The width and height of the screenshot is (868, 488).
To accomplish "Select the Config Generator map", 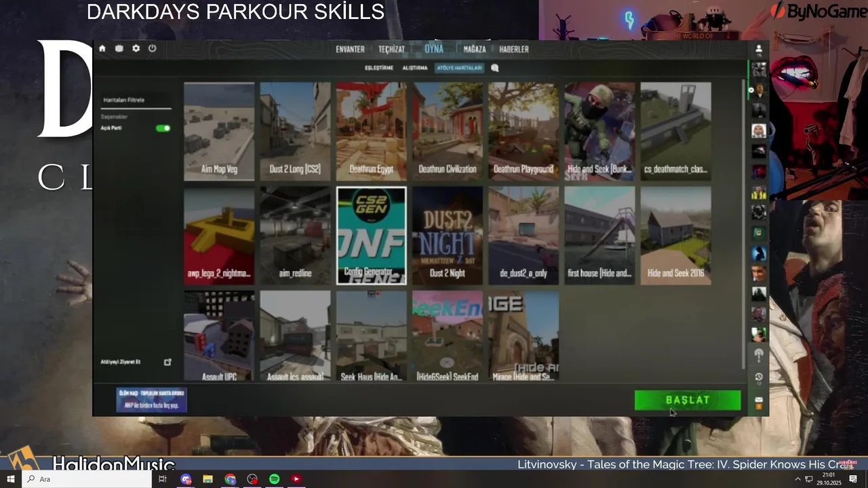I will (x=372, y=236).
